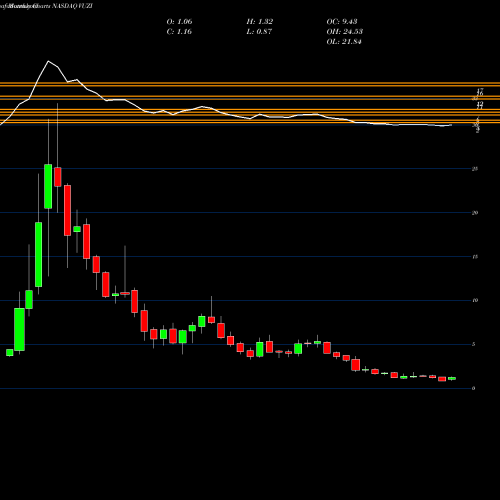
Task: Click the high value 'H: 1.32'
Action: click(x=260, y=21)
